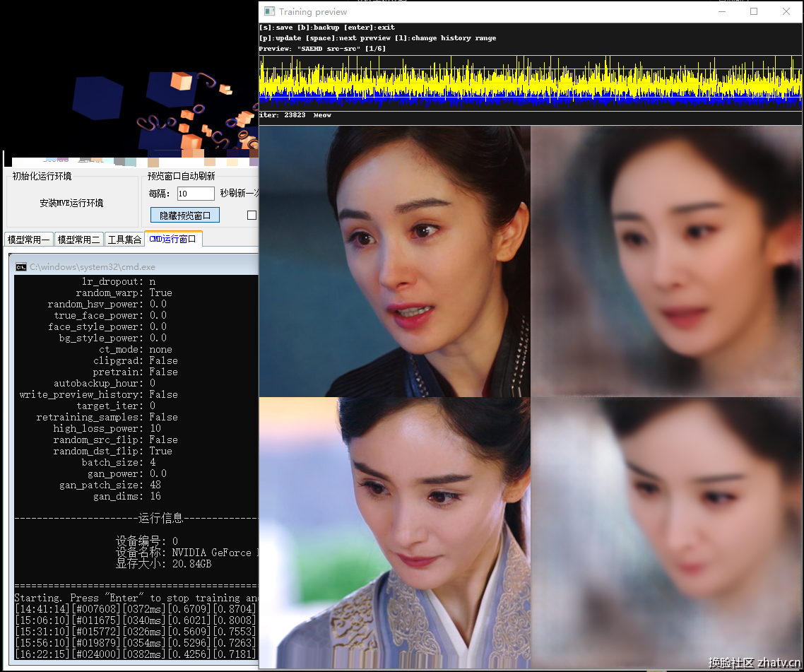This screenshot has height=672, width=804.
Task: Click the "iter: 23823" counter text
Action: tap(283, 115)
